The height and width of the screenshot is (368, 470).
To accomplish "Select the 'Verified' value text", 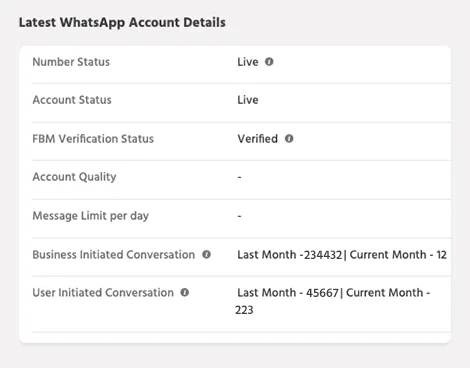I will 257,139.
